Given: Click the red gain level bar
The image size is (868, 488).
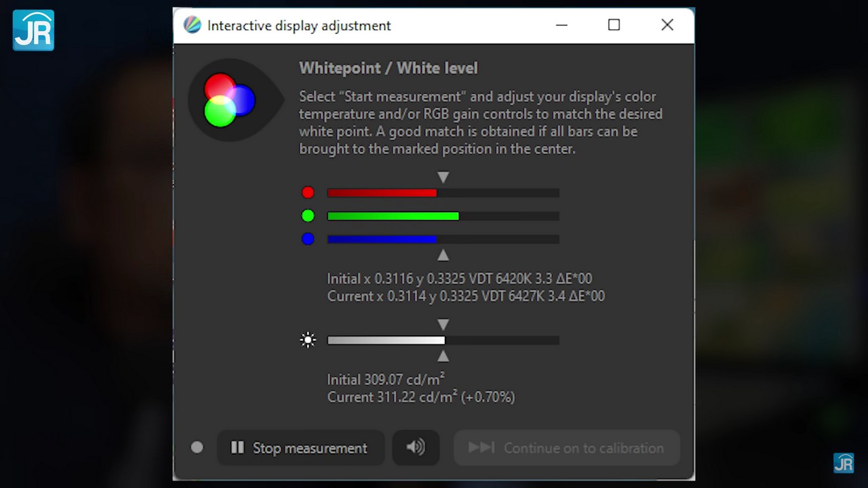Looking at the screenshot, I should point(443,193).
